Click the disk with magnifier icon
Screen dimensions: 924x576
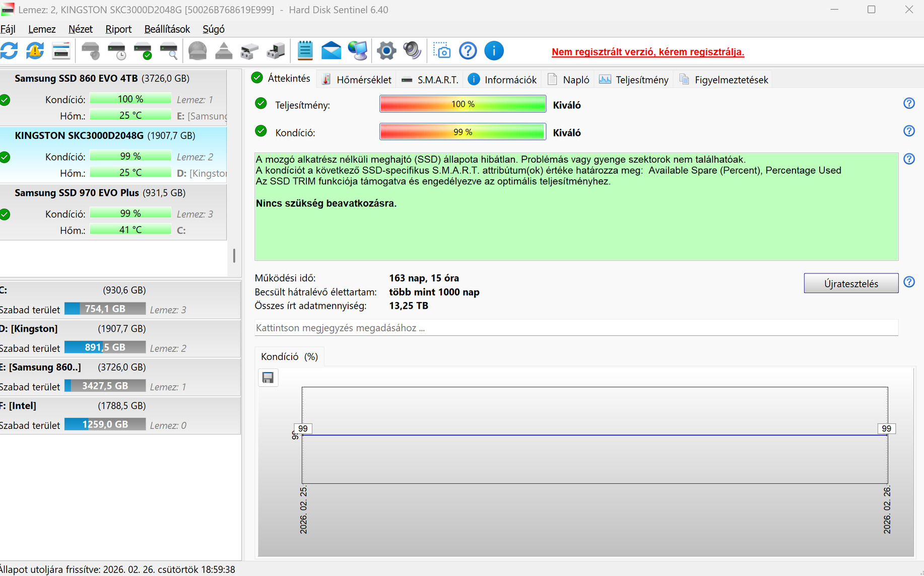pos(169,51)
